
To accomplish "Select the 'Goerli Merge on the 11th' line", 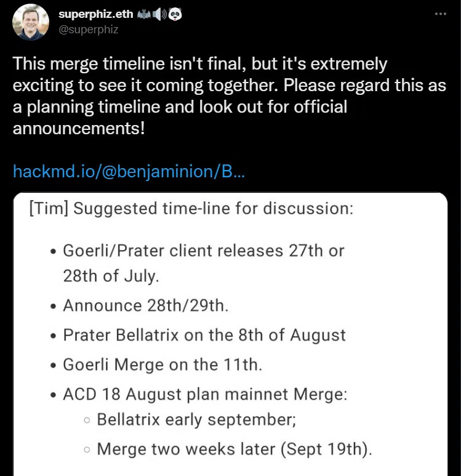I will point(162,365).
